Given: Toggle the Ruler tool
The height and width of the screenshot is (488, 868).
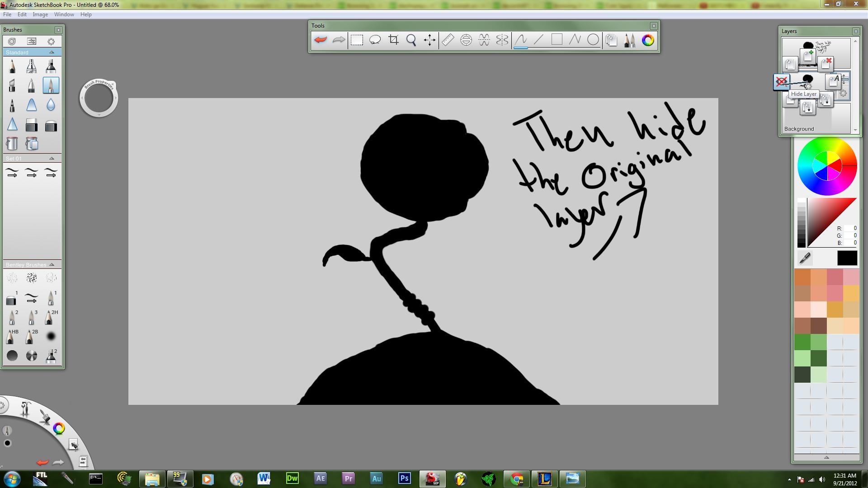Looking at the screenshot, I should click(448, 40).
